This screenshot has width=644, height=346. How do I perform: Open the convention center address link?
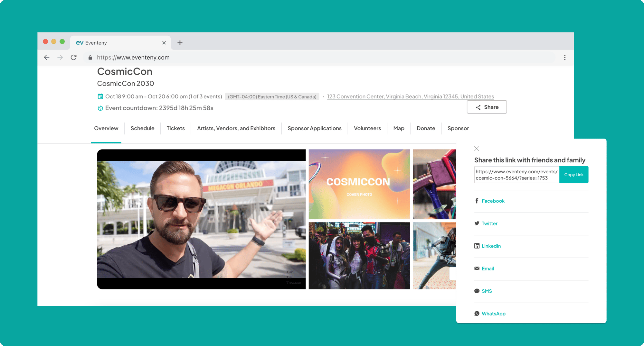click(x=411, y=96)
